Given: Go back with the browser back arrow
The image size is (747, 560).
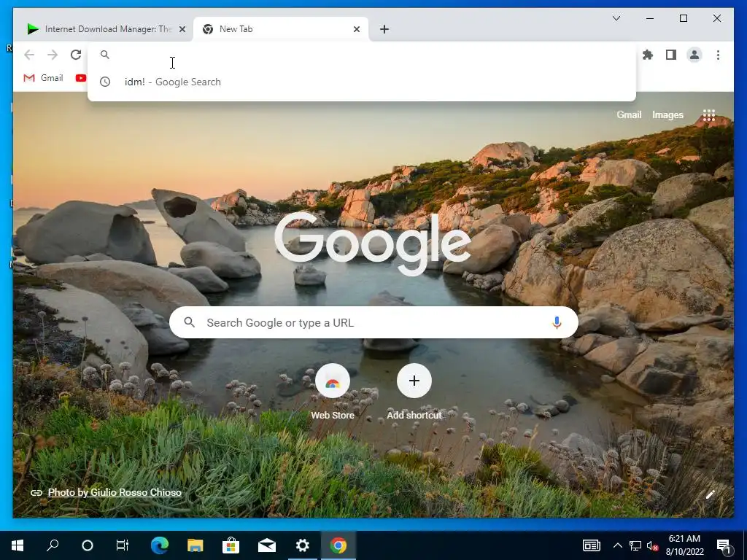Looking at the screenshot, I should pyautogui.click(x=29, y=55).
